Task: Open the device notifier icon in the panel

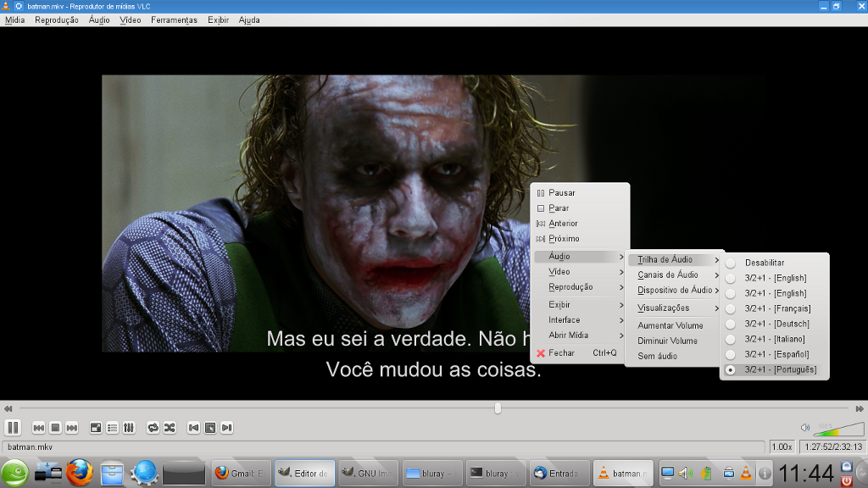Action: click(x=48, y=473)
